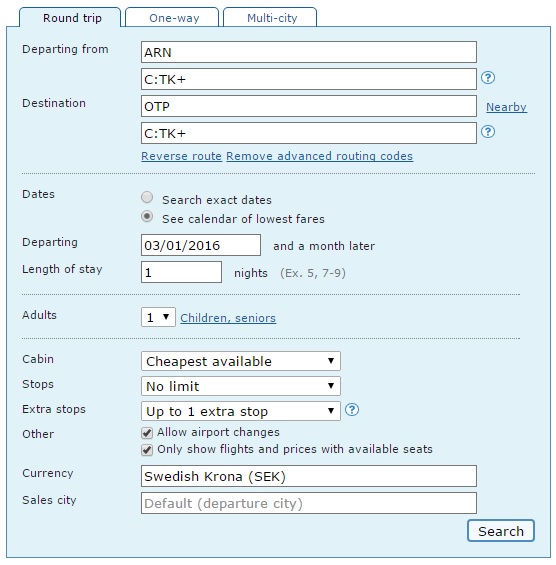Select See calendar of lowest fares option
Viewport: 556px width, 565px height.
pos(147,216)
